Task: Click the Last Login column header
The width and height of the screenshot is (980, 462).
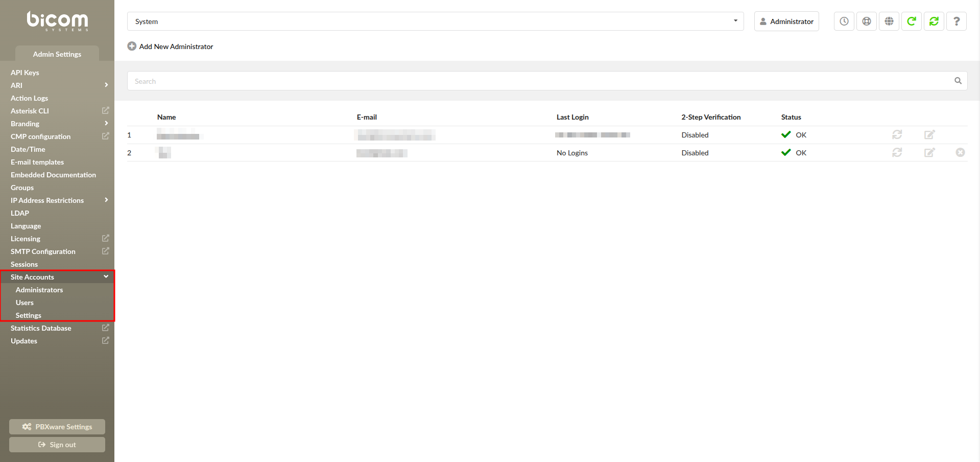Action: pyautogui.click(x=572, y=117)
